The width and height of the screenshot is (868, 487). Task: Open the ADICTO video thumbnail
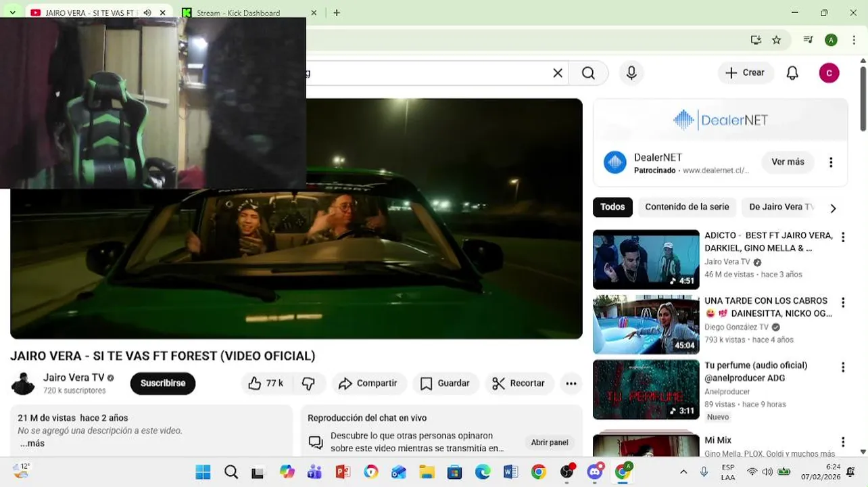(x=646, y=260)
